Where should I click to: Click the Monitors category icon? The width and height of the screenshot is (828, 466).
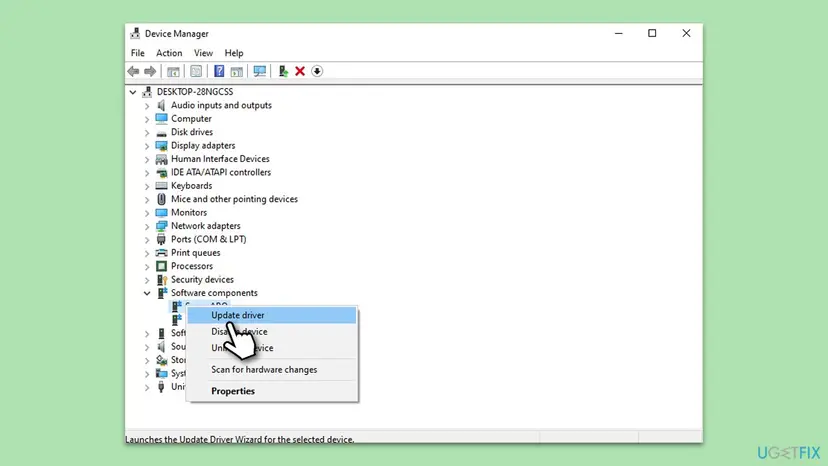point(162,212)
